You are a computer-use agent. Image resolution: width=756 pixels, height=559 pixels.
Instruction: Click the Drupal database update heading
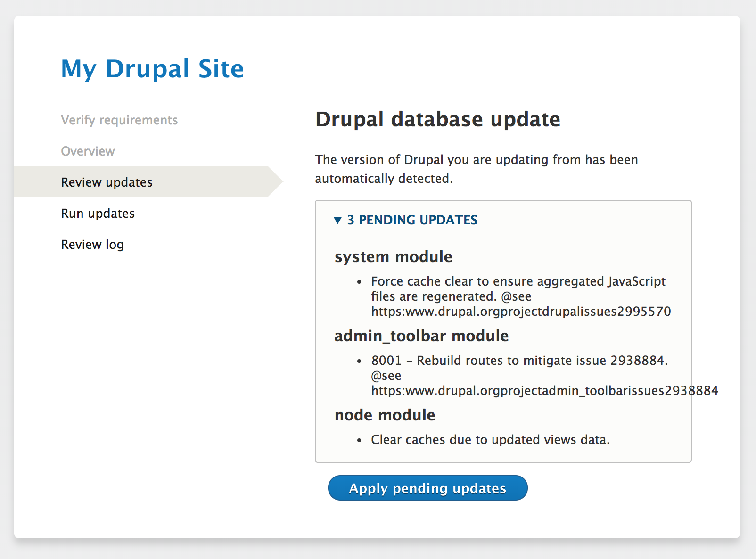(x=438, y=119)
